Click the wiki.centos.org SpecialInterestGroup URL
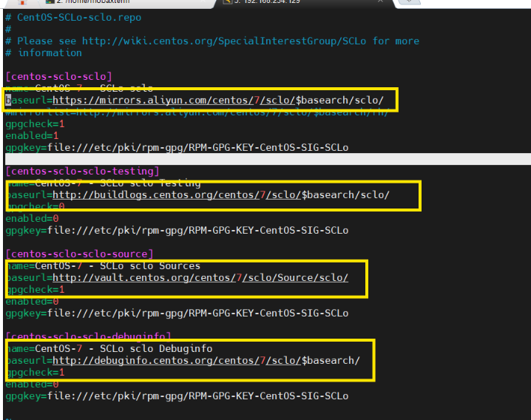The image size is (531, 420). pos(224,41)
